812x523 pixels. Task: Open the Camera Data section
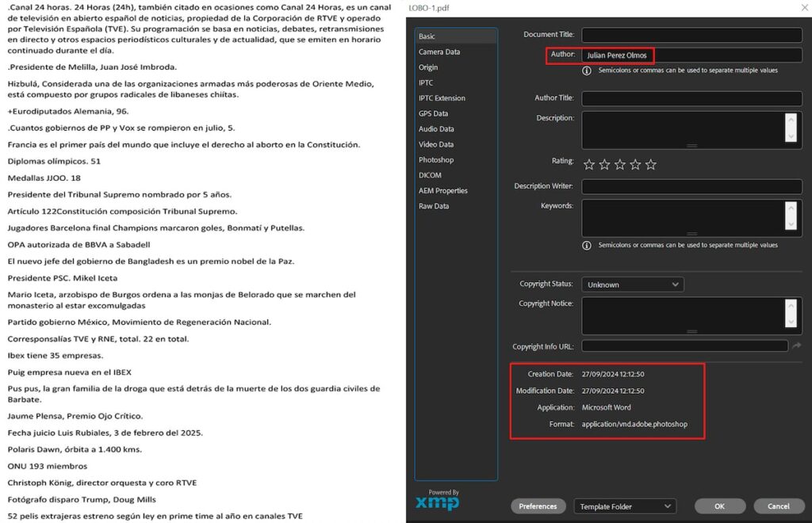tap(439, 52)
